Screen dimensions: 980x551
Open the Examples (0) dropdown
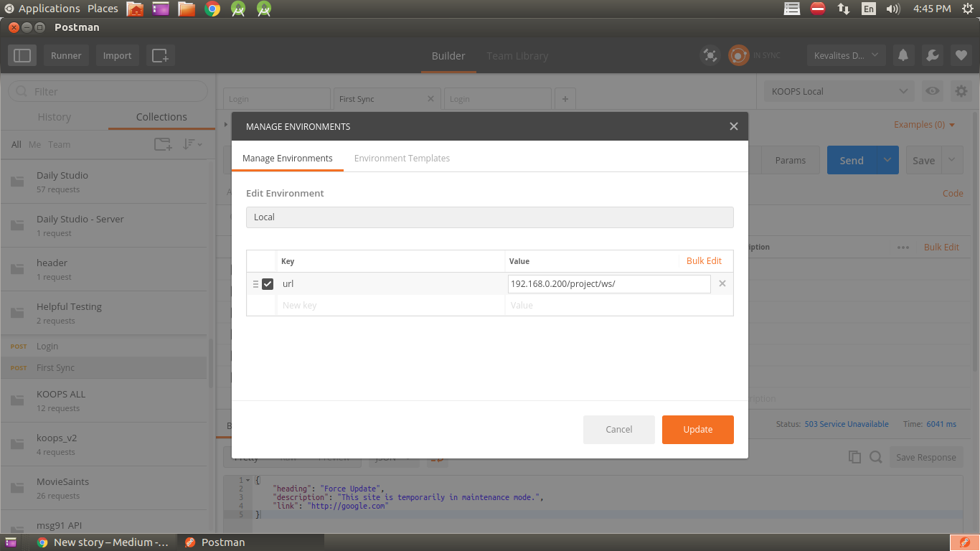[x=924, y=125]
